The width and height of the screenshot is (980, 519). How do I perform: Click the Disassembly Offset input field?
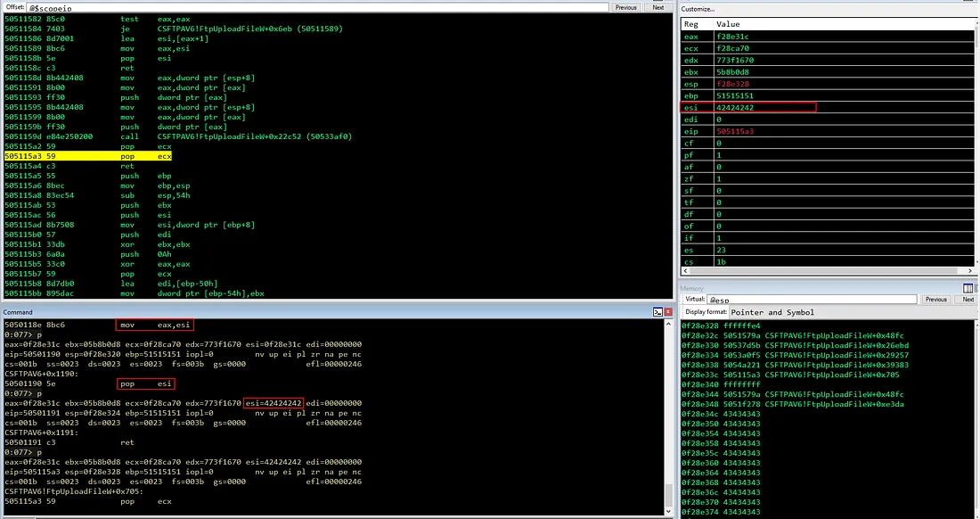[x=317, y=7]
